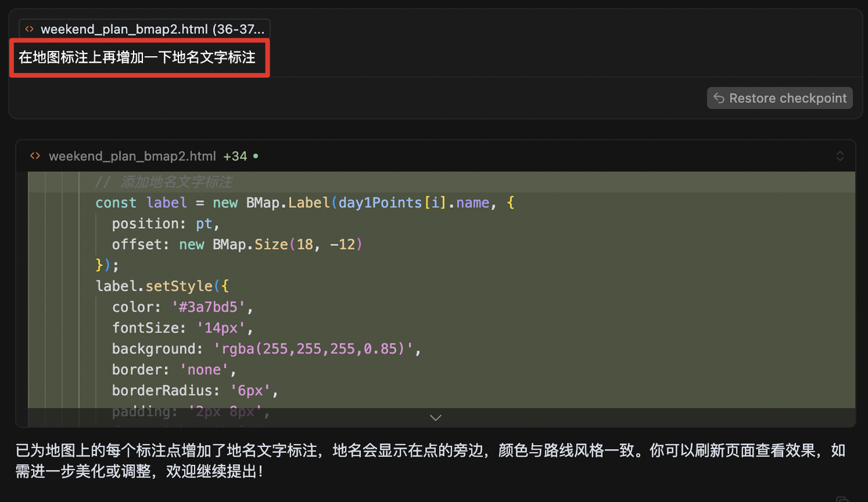Click the green unsaved dot after +34

256,156
